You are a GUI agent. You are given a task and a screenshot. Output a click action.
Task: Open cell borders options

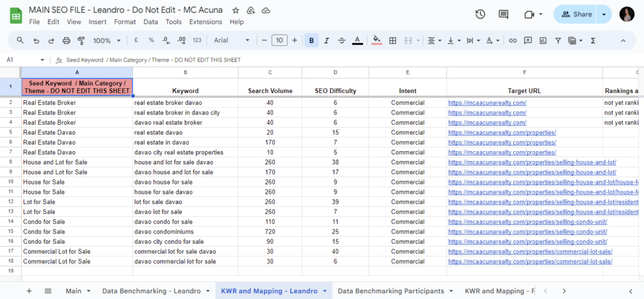[392, 40]
